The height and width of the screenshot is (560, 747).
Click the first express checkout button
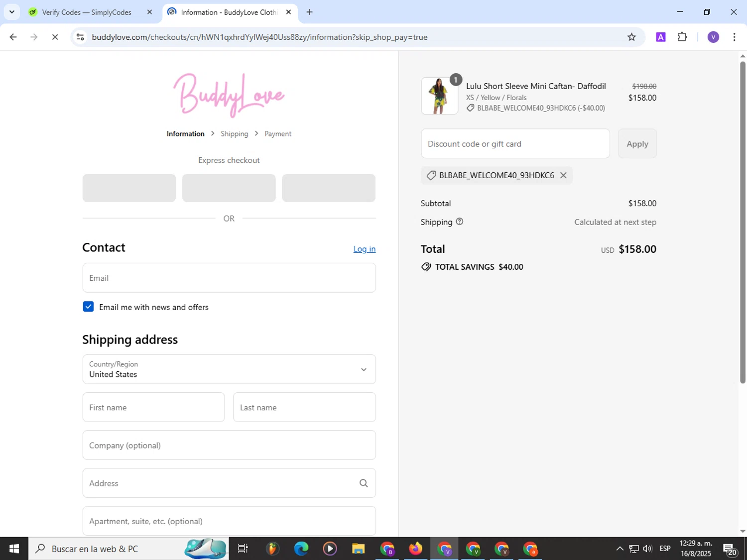coord(129,188)
